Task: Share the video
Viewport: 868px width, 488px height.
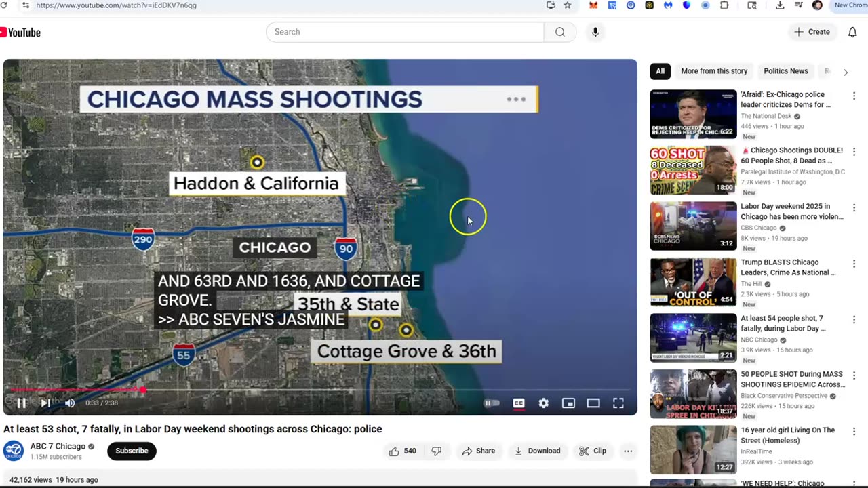Action: 479,451
